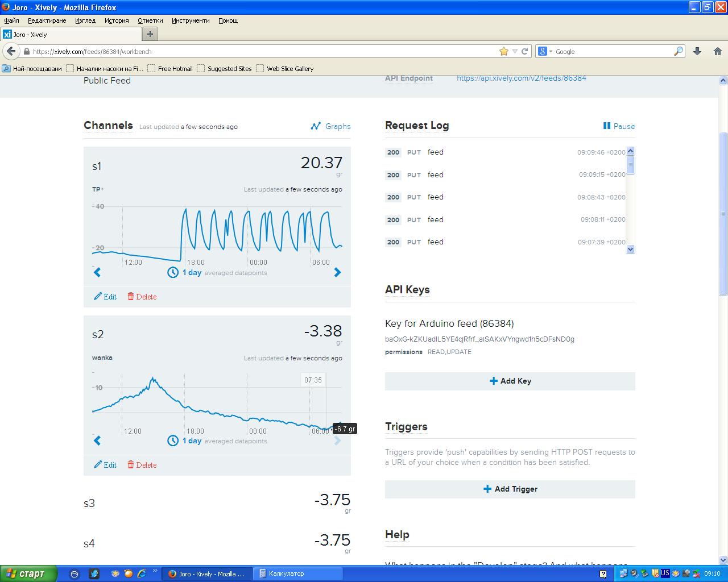Open the Помощ menu

(228, 20)
